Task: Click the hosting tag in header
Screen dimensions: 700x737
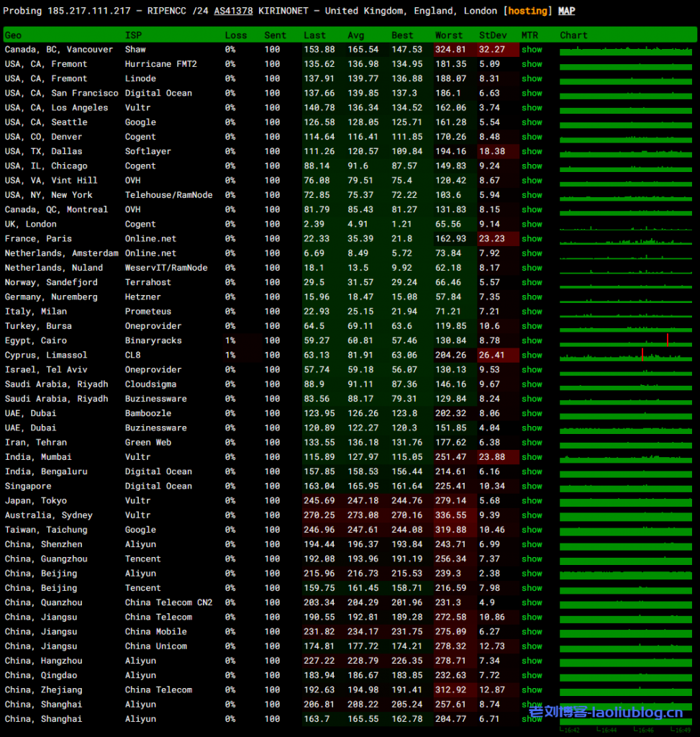Action: coord(527,11)
